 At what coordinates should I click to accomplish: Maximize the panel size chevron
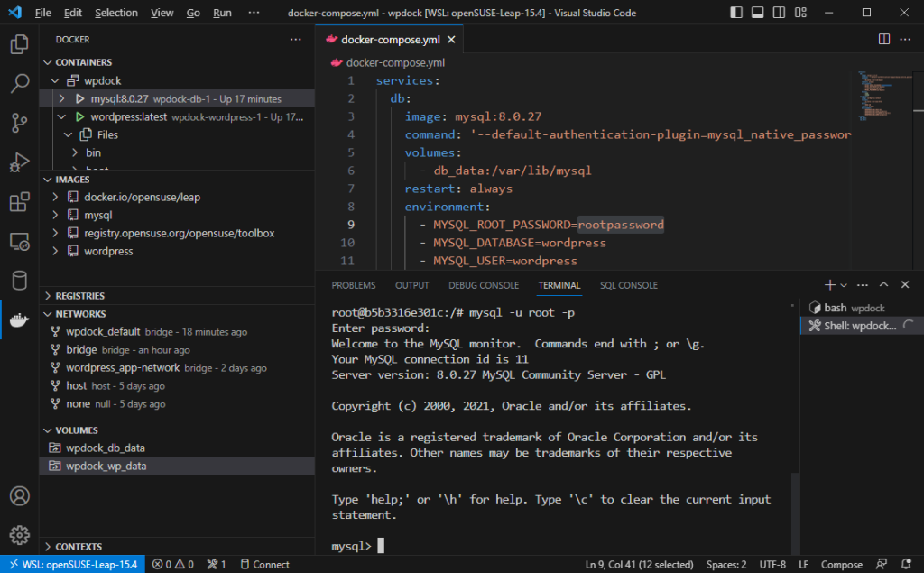click(884, 285)
